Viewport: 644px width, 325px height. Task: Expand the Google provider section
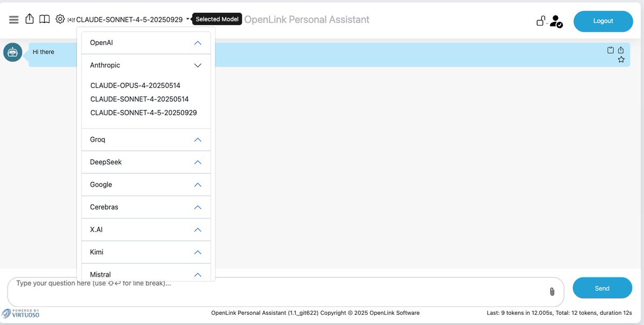click(146, 185)
